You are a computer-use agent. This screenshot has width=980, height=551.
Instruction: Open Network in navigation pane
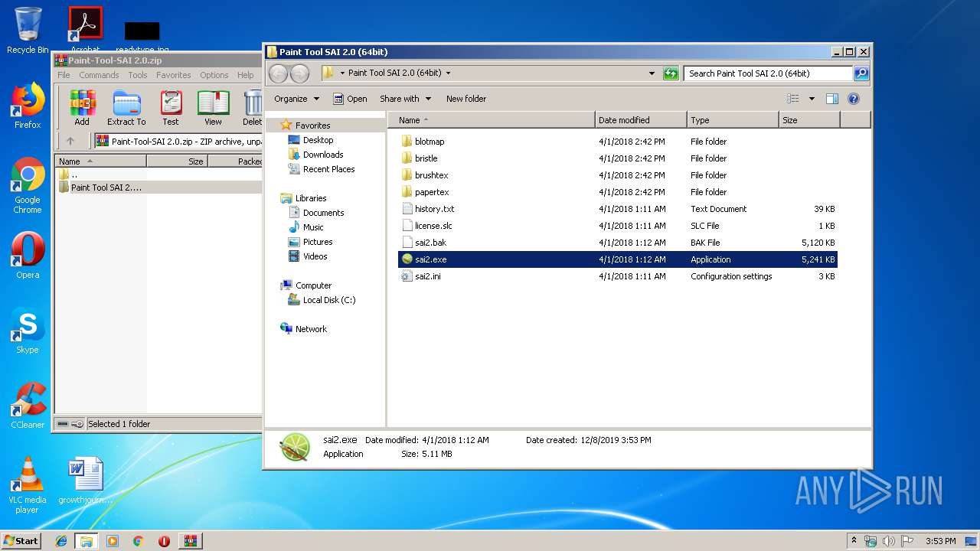311,329
